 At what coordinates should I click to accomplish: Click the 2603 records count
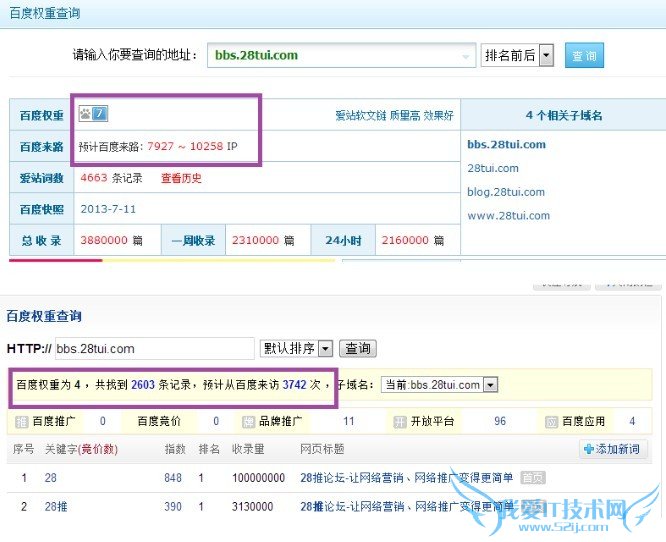[x=143, y=385]
